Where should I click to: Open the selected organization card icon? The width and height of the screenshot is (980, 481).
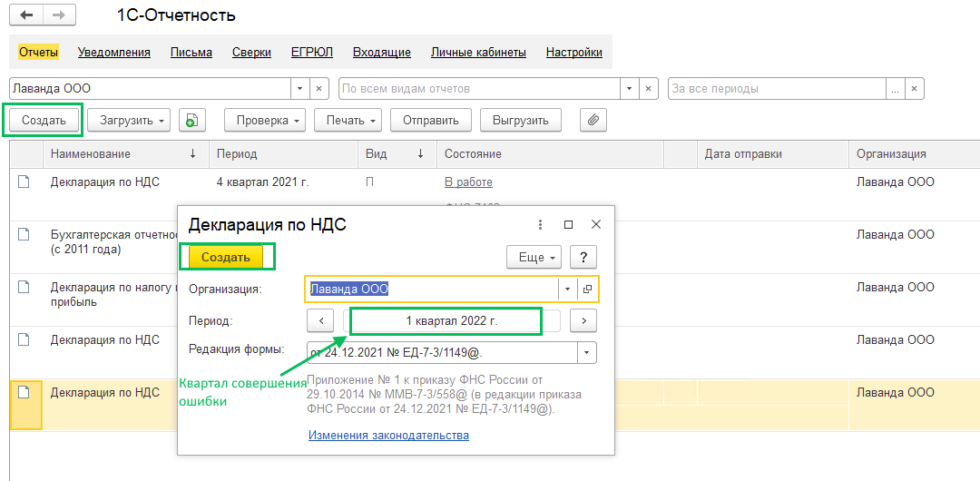pos(587,289)
